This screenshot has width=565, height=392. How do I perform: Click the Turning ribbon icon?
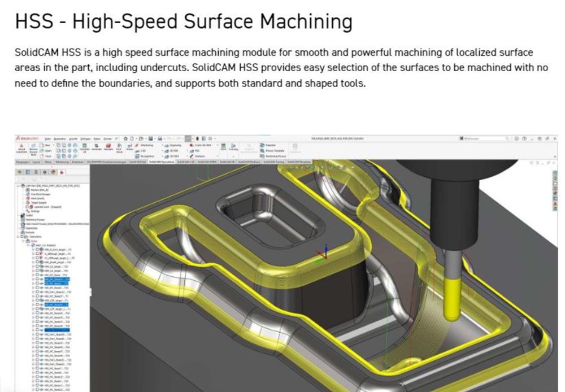point(233,146)
